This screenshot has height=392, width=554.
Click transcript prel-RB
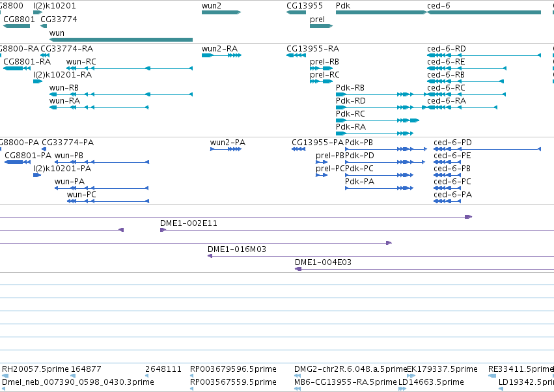[324, 62]
